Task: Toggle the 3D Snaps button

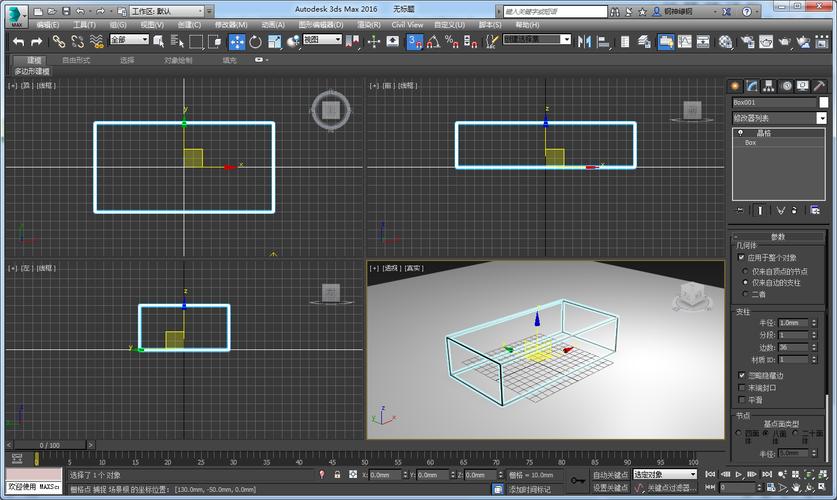Action: (414, 41)
